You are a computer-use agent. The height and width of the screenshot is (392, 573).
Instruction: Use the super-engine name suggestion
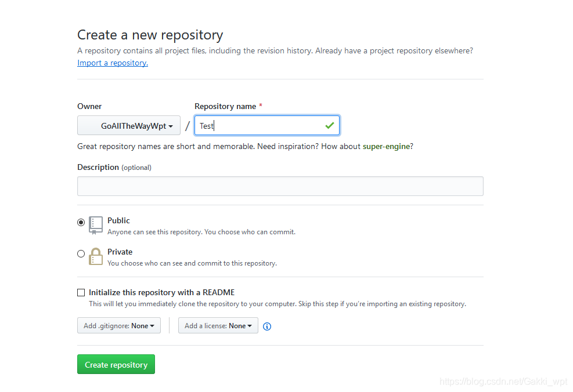(x=386, y=146)
